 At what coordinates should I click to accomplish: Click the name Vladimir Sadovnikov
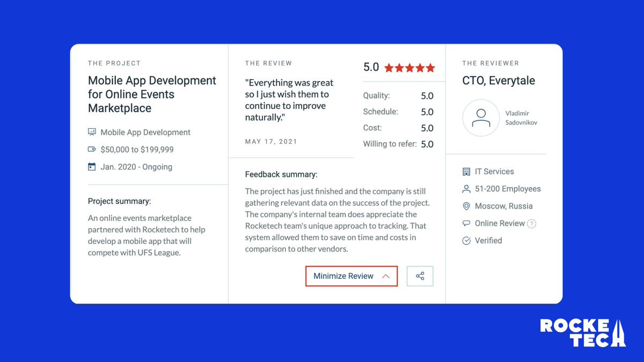(x=521, y=118)
